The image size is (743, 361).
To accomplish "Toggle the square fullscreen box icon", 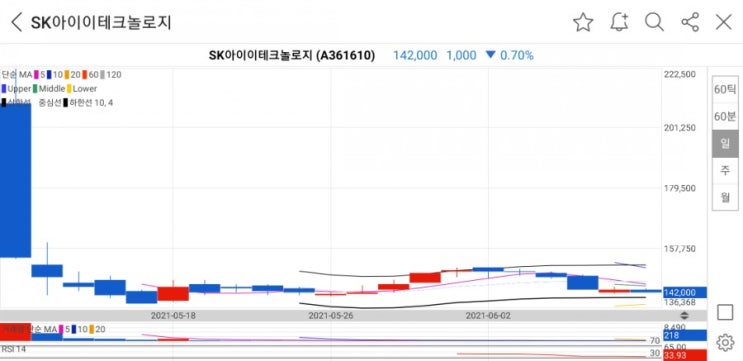I will [725, 312].
